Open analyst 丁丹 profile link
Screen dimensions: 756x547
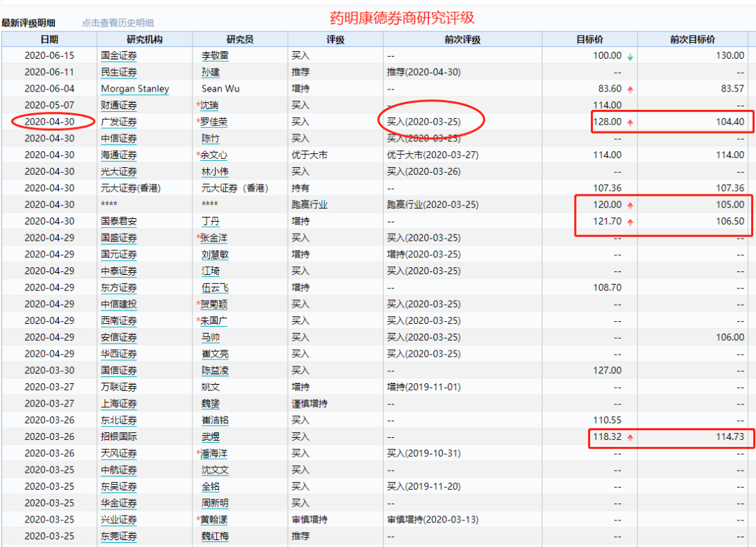point(211,221)
